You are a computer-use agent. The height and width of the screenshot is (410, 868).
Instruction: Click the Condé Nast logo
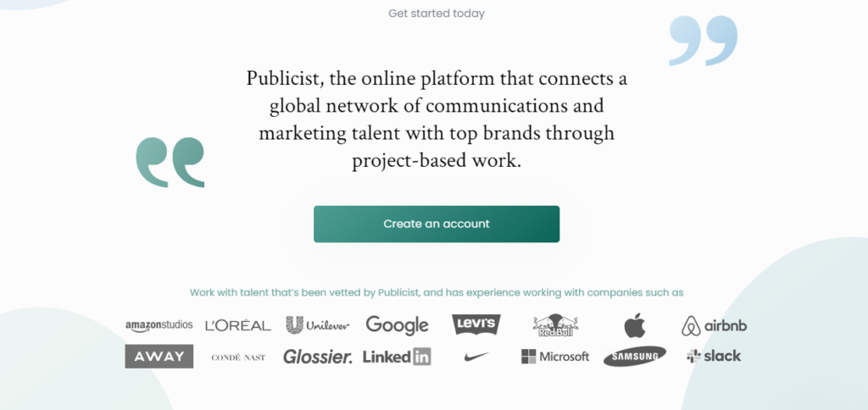click(238, 357)
